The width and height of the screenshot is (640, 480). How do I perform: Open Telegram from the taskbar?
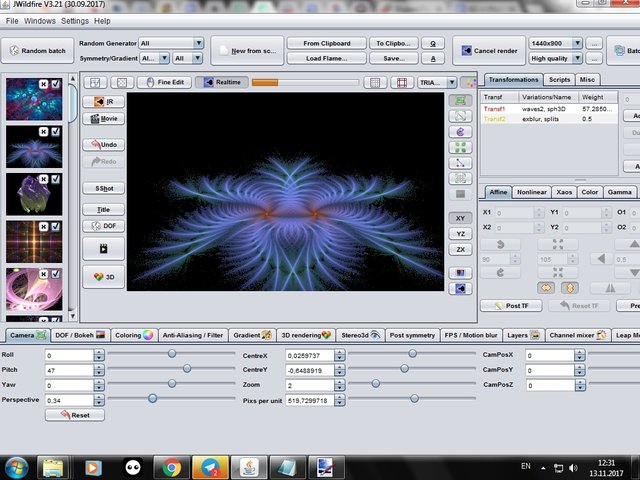click(209, 466)
